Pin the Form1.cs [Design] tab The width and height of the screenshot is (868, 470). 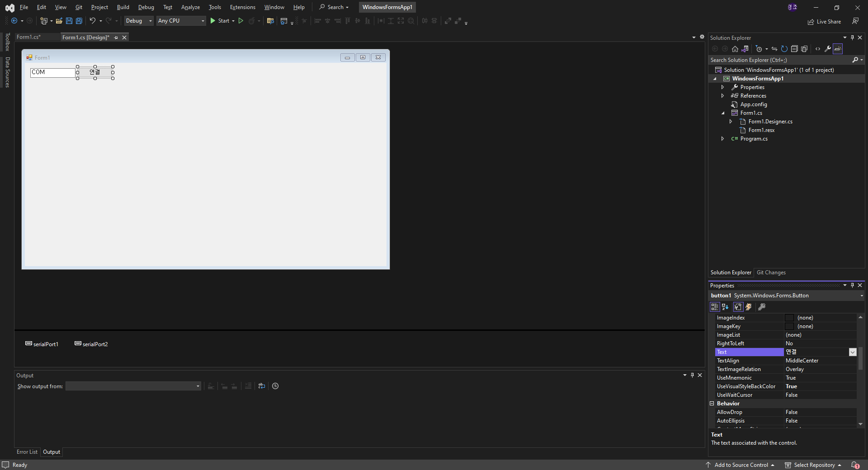tap(116, 38)
